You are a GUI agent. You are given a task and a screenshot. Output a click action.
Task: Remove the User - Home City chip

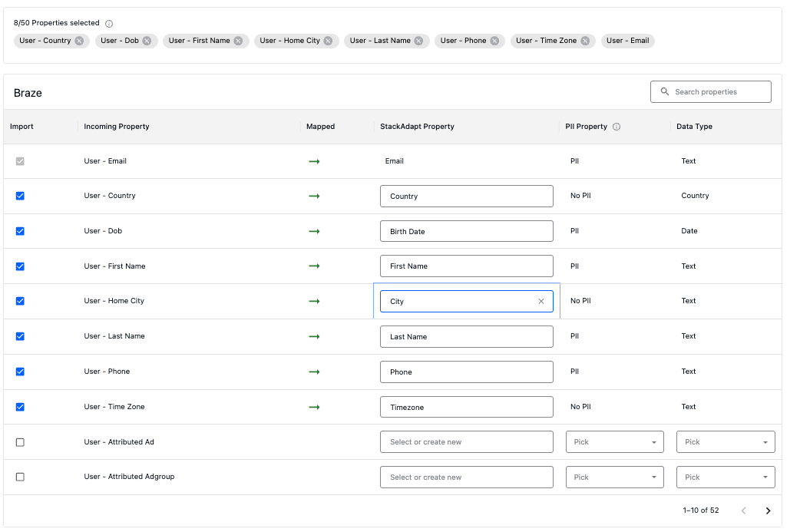[330, 41]
